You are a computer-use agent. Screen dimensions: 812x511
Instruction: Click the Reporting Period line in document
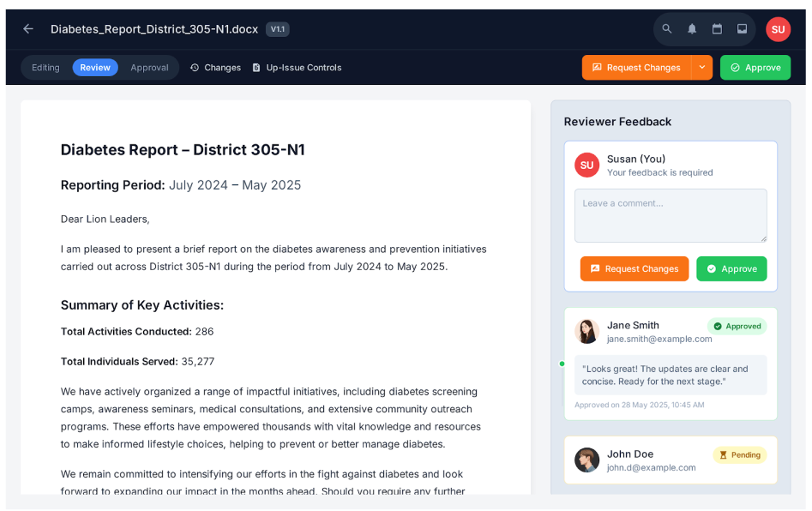point(181,185)
